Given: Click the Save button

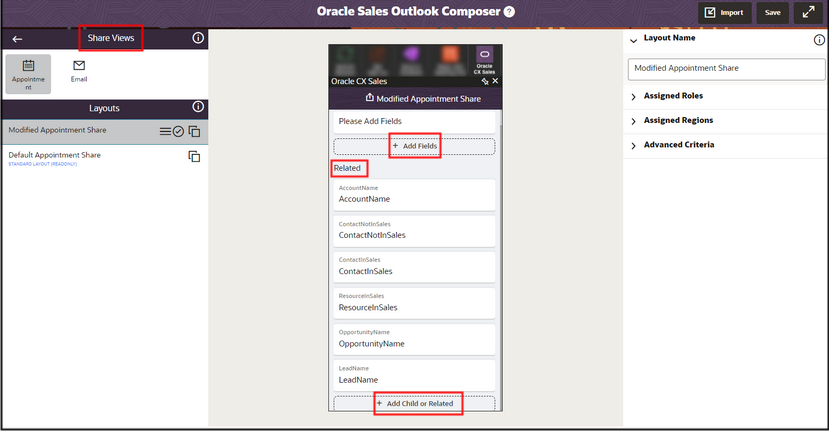Looking at the screenshot, I should point(772,13).
